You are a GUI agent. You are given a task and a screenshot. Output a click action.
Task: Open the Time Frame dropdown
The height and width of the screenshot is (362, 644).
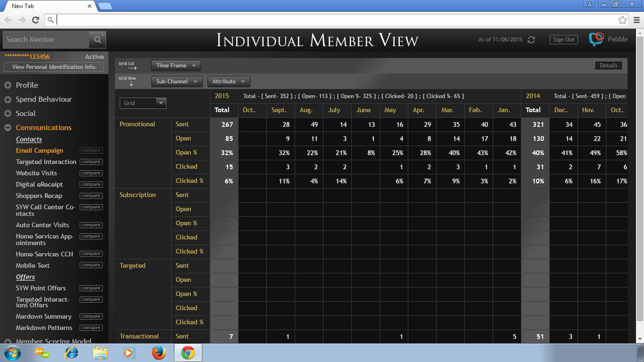pyautogui.click(x=176, y=66)
